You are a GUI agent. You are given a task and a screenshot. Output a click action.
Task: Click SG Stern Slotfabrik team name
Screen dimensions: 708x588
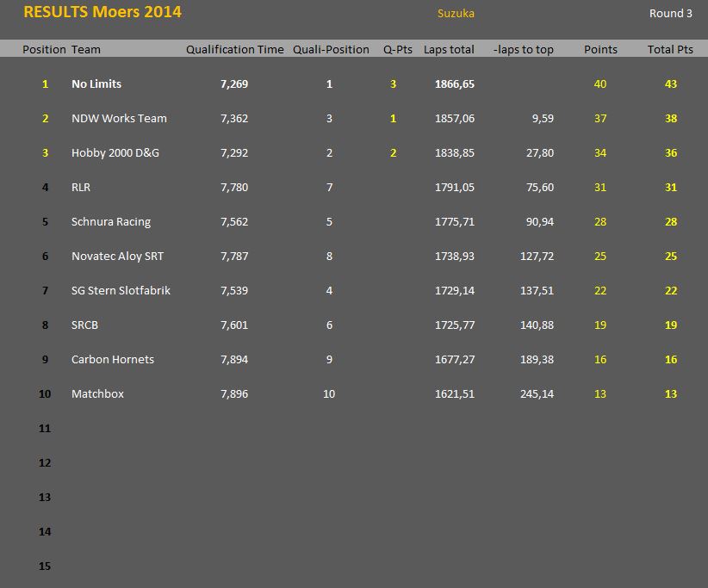pyautogui.click(x=121, y=291)
